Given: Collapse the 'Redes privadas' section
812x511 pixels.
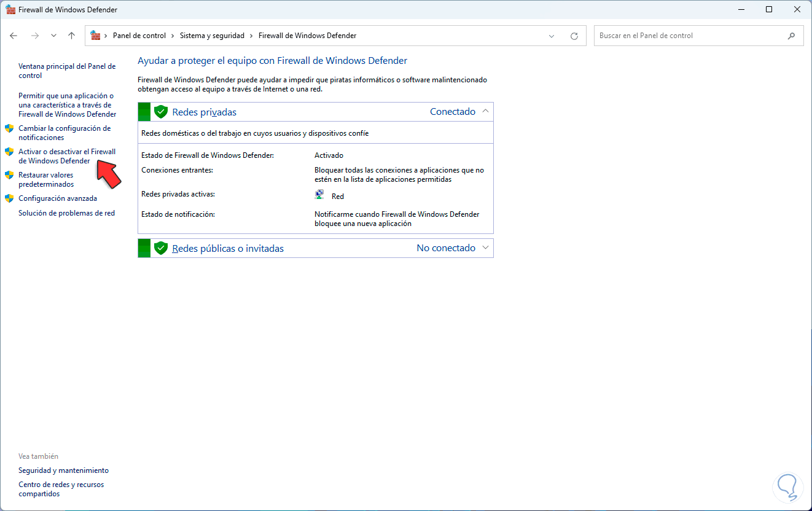Looking at the screenshot, I should click(x=485, y=111).
